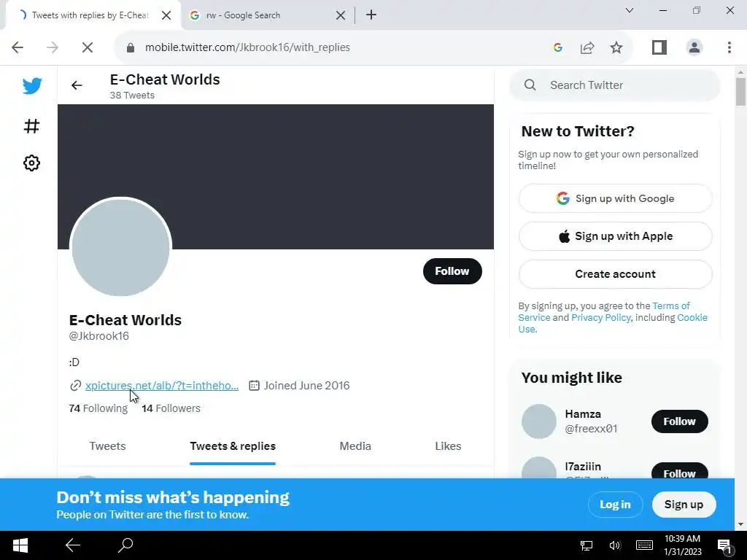Open the notification center icon
The image size is (747, 560).
[x=724, y=547]
